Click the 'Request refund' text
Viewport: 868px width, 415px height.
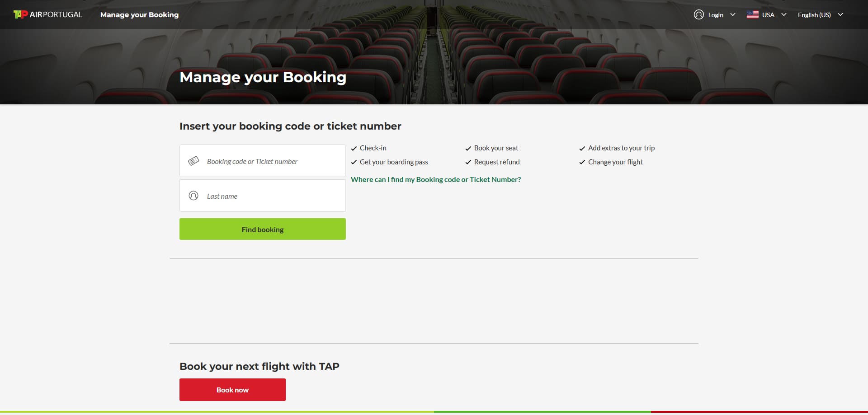click(x=497, y=162)
